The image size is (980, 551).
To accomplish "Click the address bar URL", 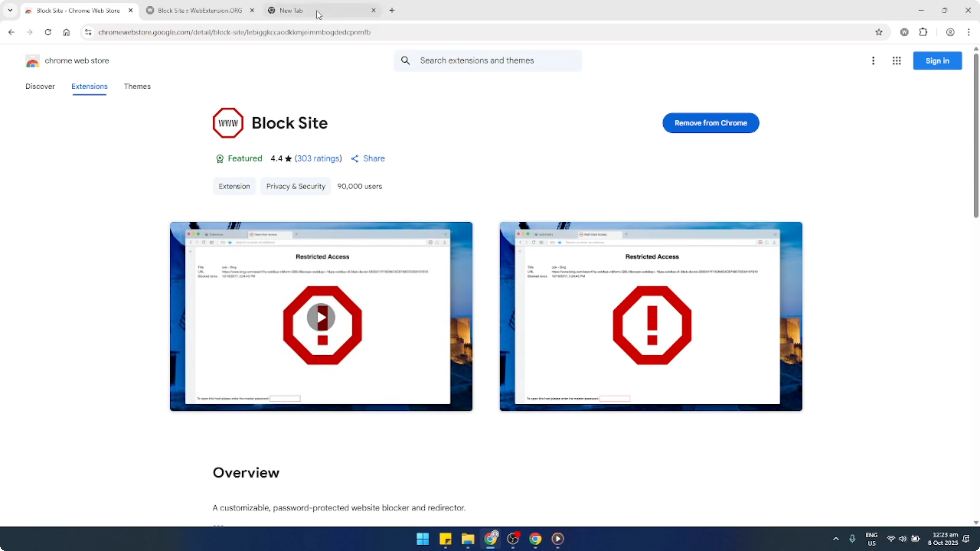I will click(234, 32).
